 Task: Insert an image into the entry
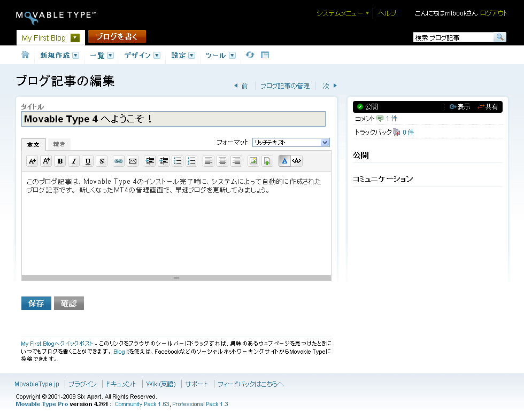(x=253, y=161)
